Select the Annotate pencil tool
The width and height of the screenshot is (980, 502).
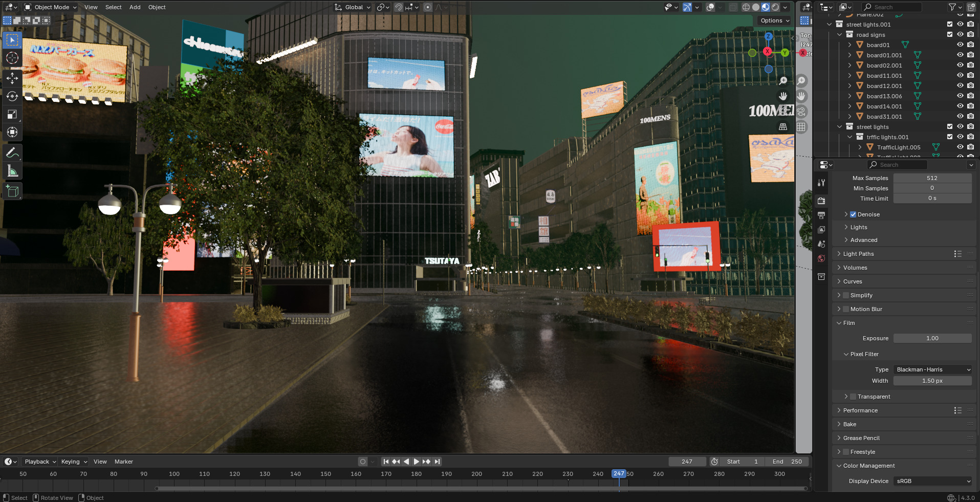click(x=12, y=152)
